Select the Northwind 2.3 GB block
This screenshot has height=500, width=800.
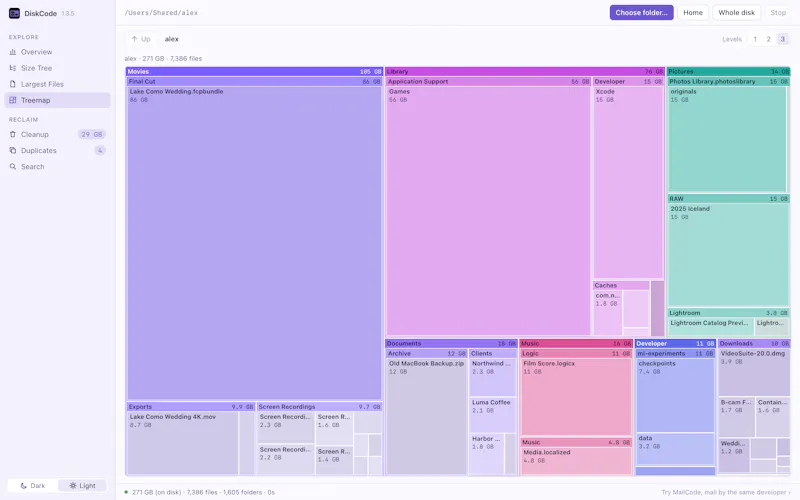[493, 378]
